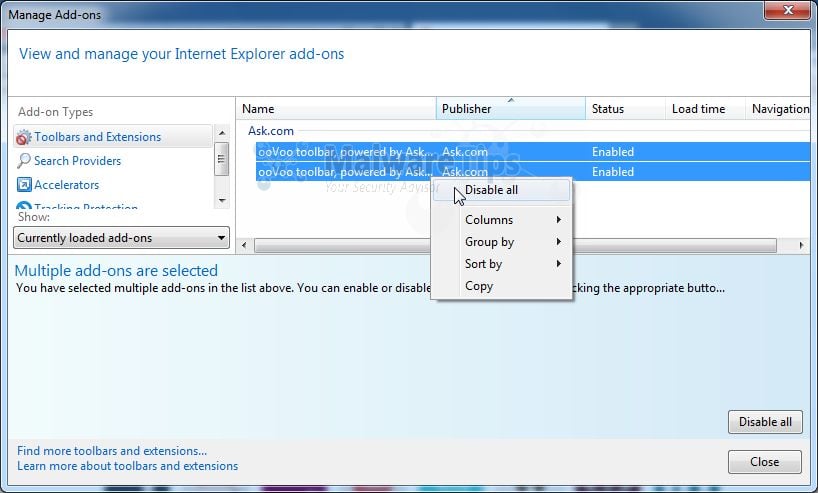Open the Search Providers category
Viewport: 818px width, 493px height.
(77, 161)
